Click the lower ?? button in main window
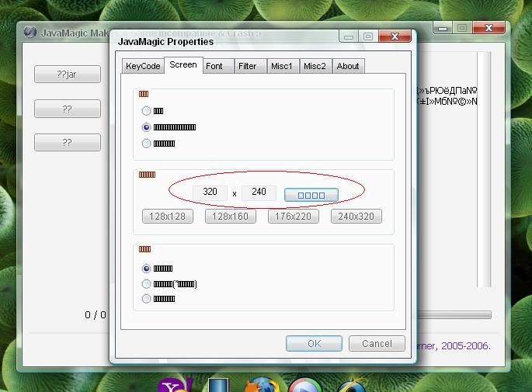The height and width of the screenshot is (392, 532). (x=68, y=142)
